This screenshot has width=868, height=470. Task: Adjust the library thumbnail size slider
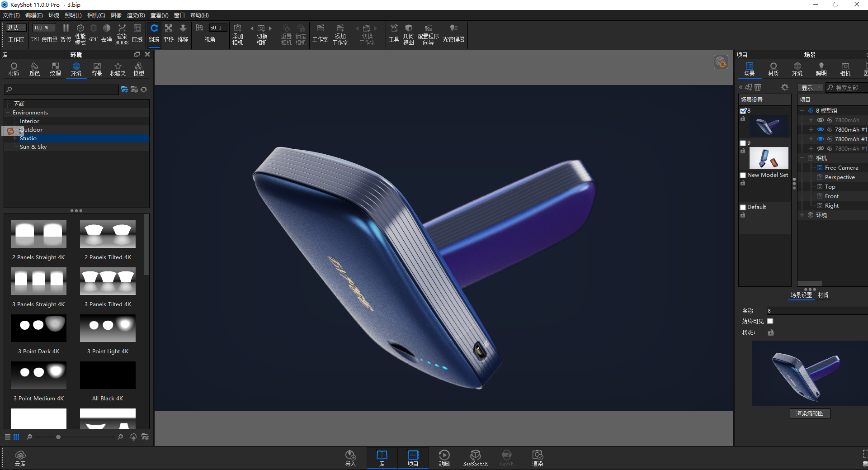click(x=58, y=437)
